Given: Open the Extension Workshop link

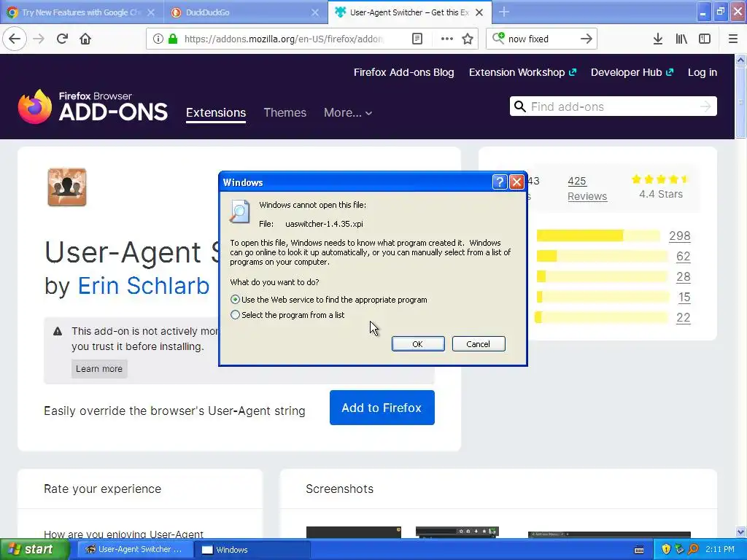Looking at the screenshot, I should point(522,72).
